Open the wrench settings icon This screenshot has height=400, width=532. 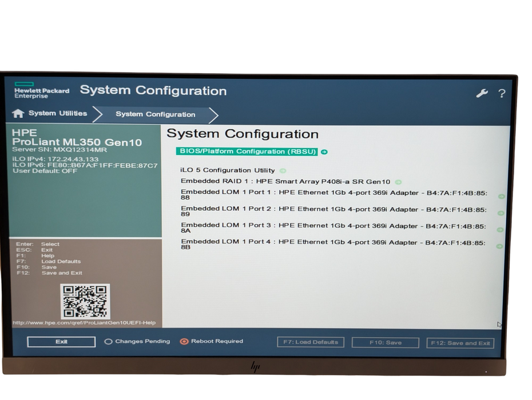pyautogui.click(x=482, y=93)
